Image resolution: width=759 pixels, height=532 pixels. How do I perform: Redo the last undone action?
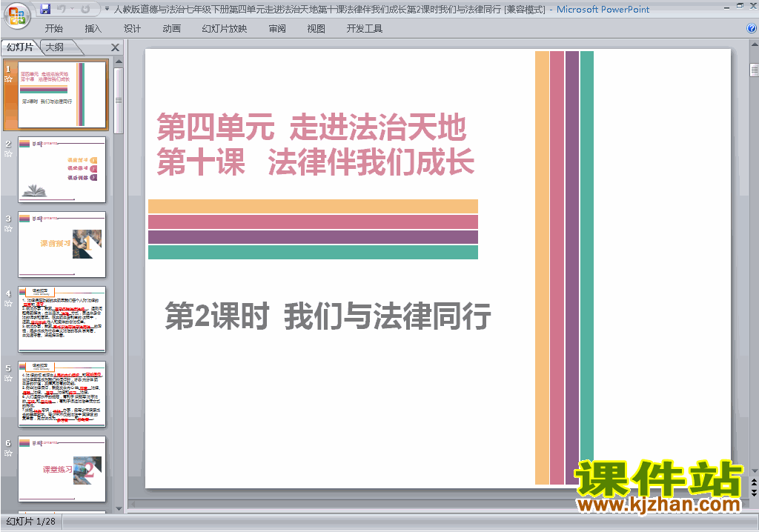point(85,9)
